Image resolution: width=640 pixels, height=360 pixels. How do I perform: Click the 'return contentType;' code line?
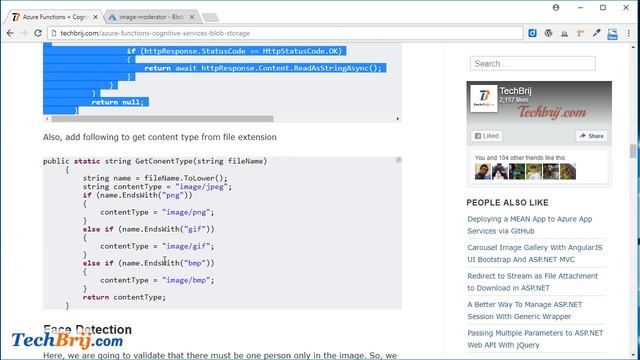(x=124, y=297)
